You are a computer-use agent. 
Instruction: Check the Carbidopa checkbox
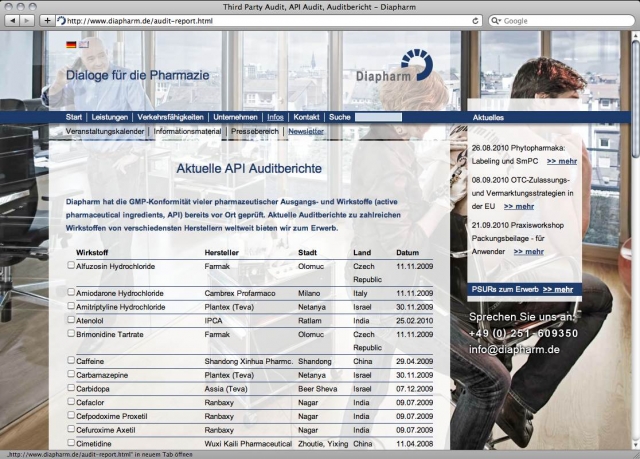[x=71, y=388]
